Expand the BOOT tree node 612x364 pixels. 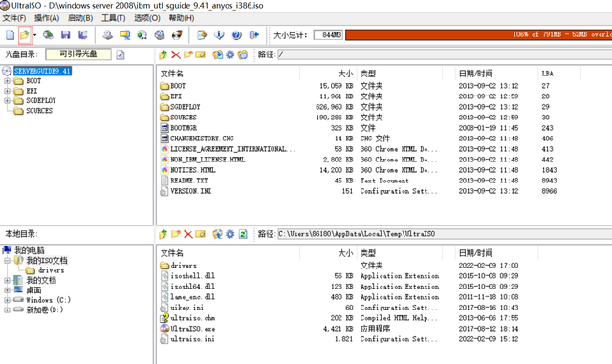pos(7,81)
